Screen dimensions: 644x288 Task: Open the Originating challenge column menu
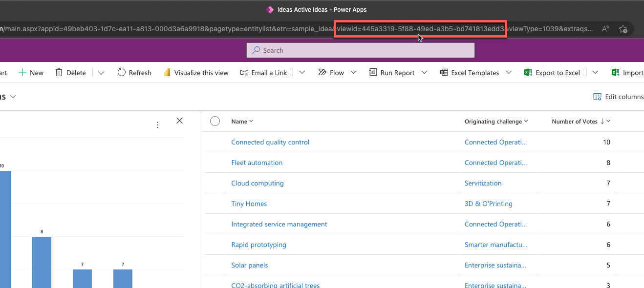tap(526, 121)
